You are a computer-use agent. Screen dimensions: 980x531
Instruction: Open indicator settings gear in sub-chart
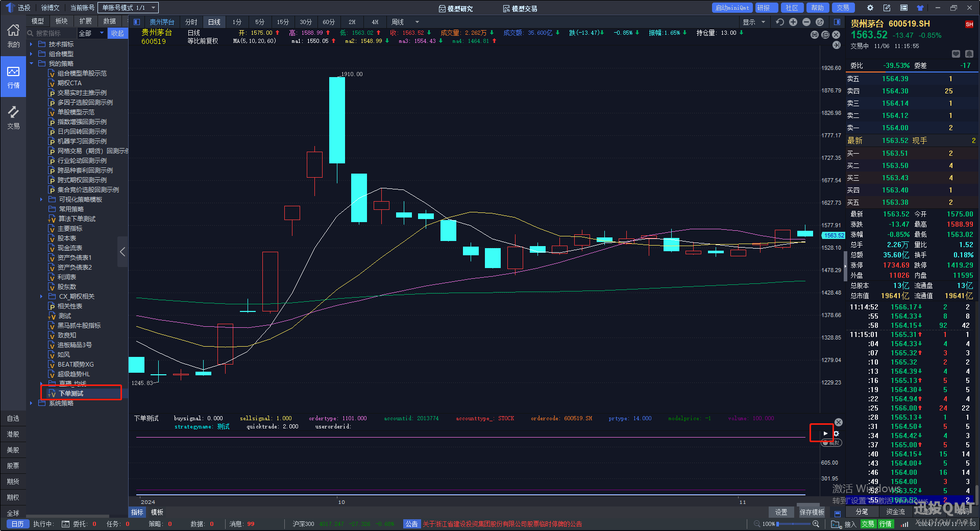click(x=836, y=433)
